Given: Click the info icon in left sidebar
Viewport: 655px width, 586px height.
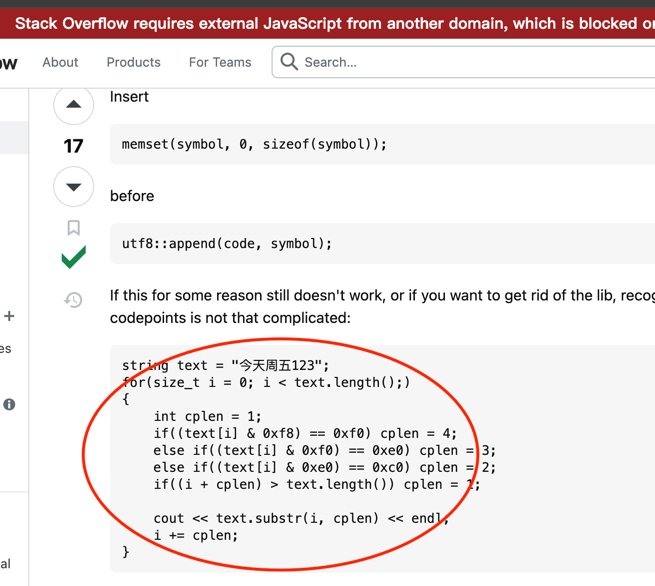Looking at the screenshot, I should (9, 404).
